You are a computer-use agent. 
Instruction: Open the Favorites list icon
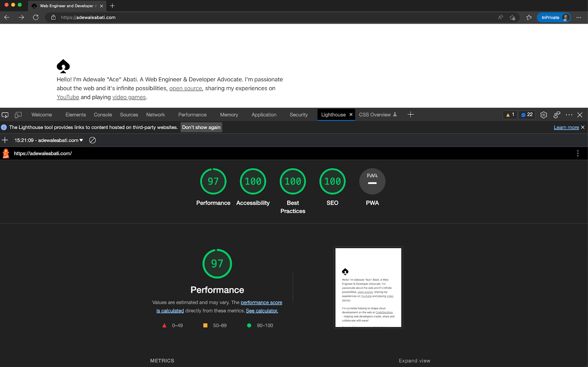529,17
